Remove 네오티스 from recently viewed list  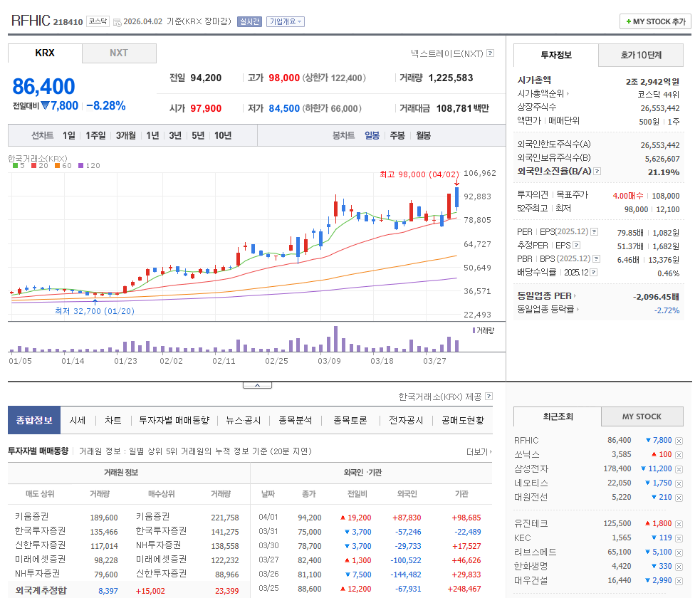pyautogui.click(x=679, y=484)
